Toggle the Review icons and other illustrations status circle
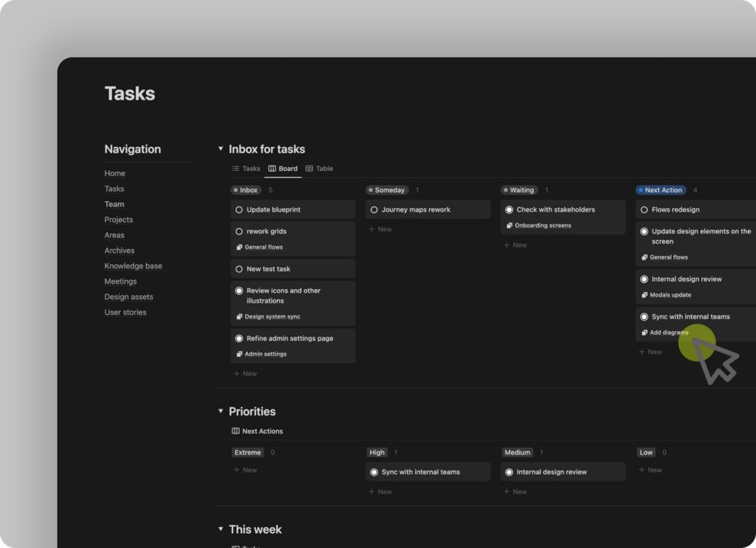The height and width of the screenshot is (548, 756). click(x=239, y=291)
